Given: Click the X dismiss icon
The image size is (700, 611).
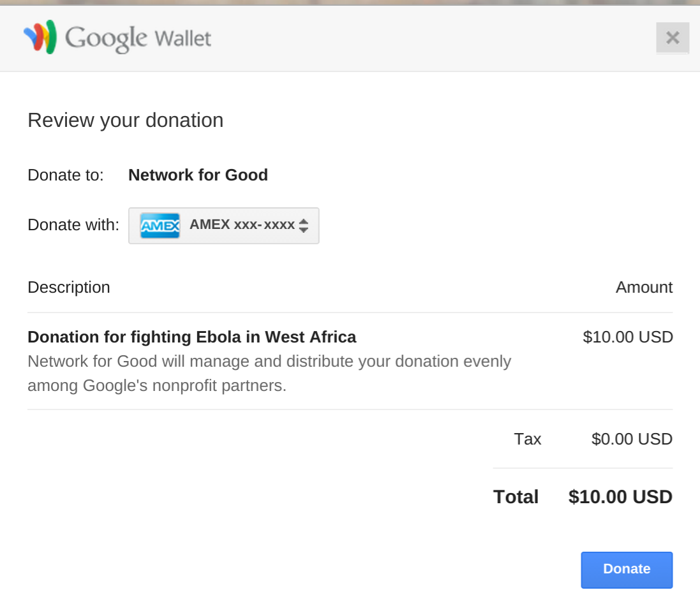Looking at the screenshot, I should tap(672, 38).
